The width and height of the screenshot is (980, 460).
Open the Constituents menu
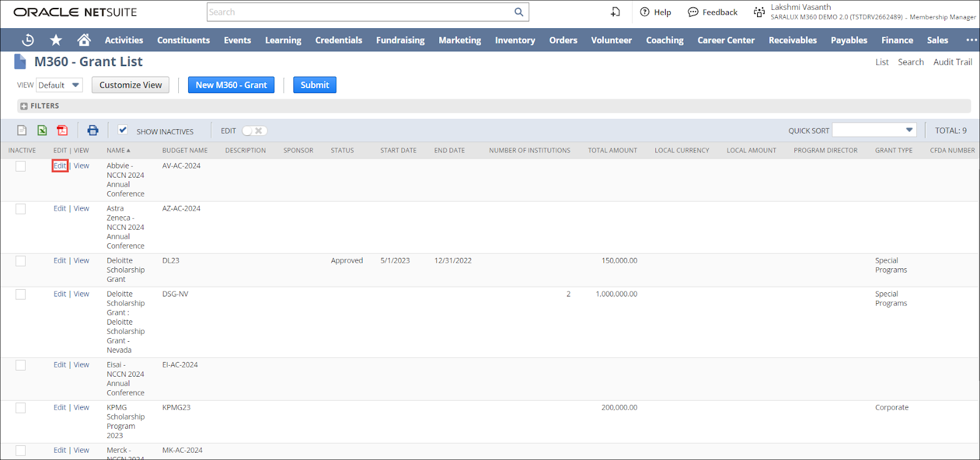[x=183, y=40]
